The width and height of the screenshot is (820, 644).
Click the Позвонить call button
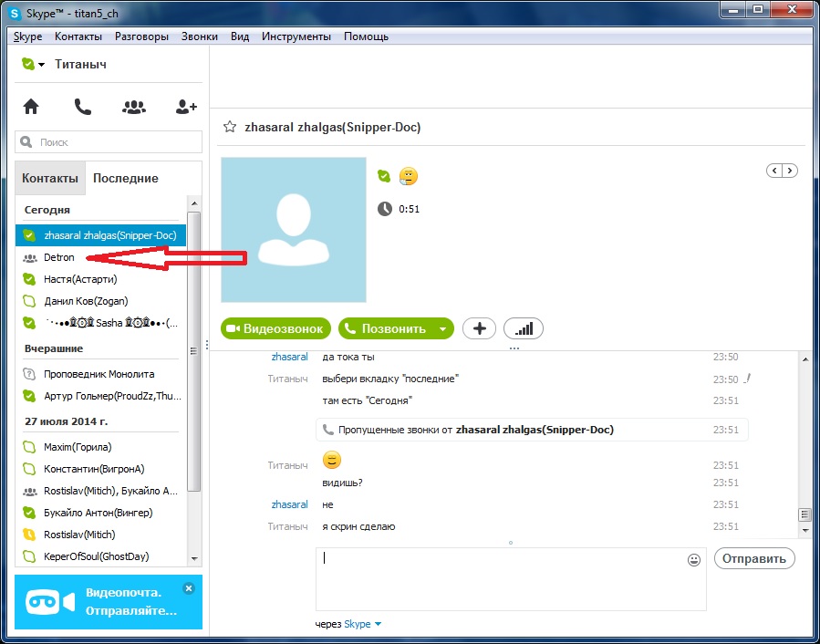387,328
